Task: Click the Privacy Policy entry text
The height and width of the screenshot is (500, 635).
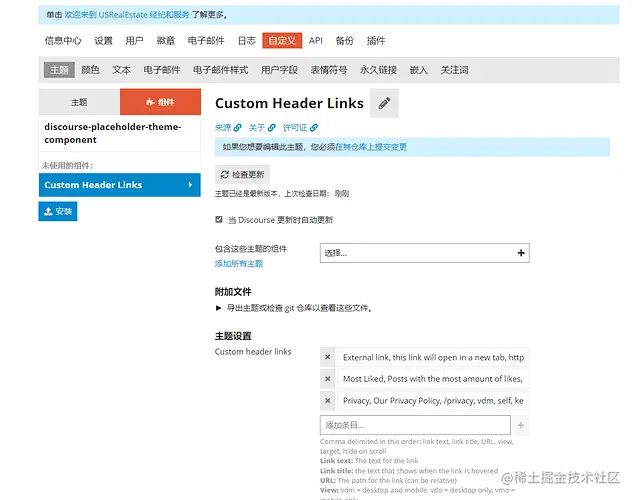Action: (x=433, y=400)
